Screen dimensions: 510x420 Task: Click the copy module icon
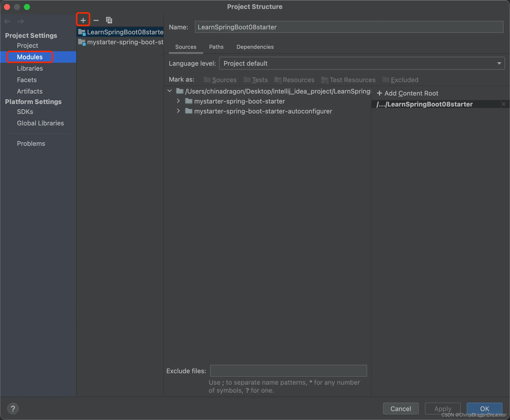[109, 20]
